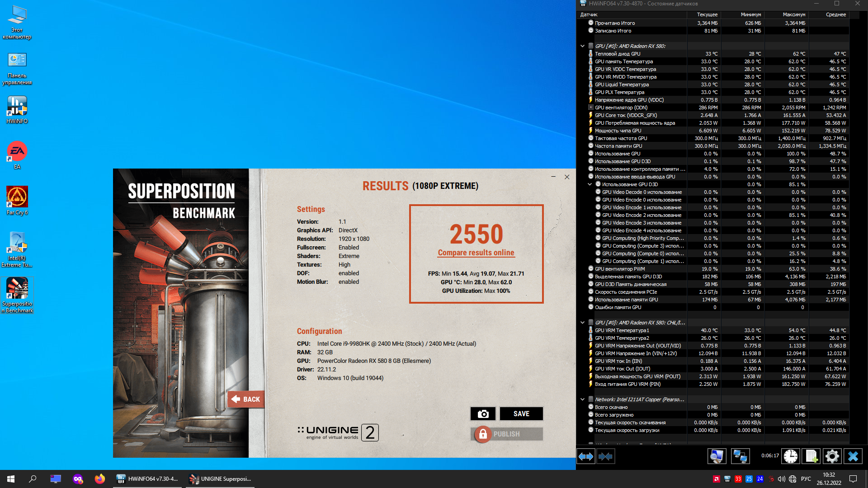Click the reset clock icon in HWiNFO
Viewport: 868px width, 488px height.
[790, 456]
